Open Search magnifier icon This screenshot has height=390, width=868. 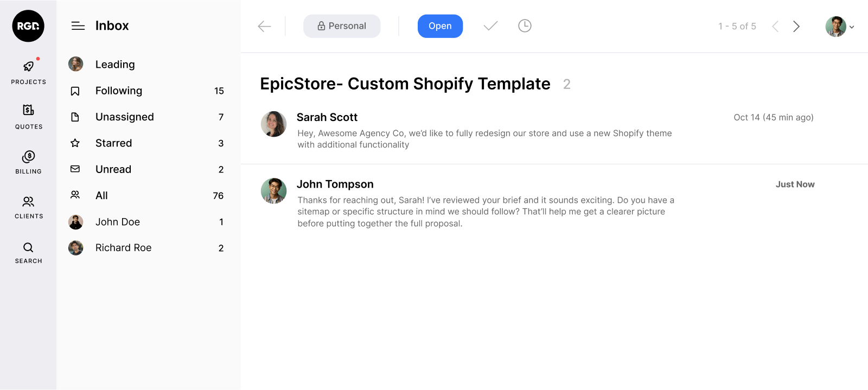(x=28, y=247)
